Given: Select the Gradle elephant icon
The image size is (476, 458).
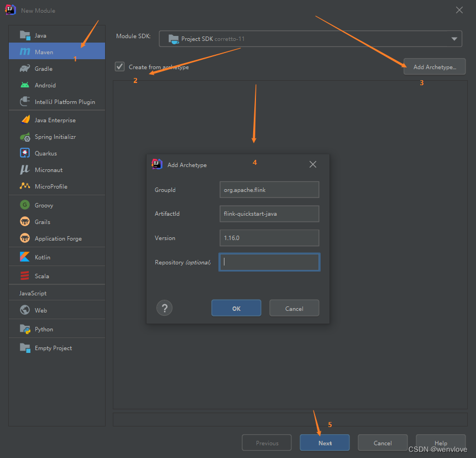Looking at the screenshot, I should click(x=25, y=69).
